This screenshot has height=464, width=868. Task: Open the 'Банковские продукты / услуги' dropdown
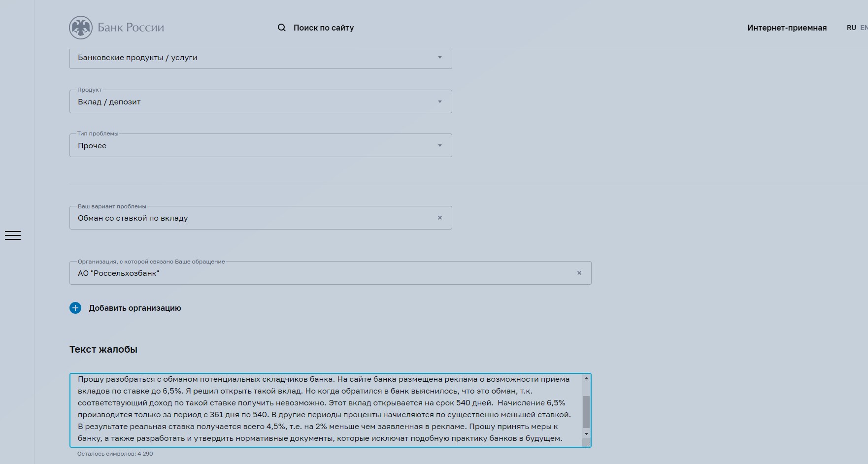point(261,58)
